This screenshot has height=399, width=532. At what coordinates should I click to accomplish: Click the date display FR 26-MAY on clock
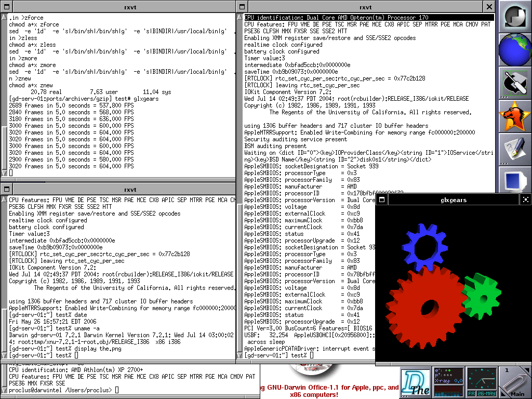tap(482, 394)
